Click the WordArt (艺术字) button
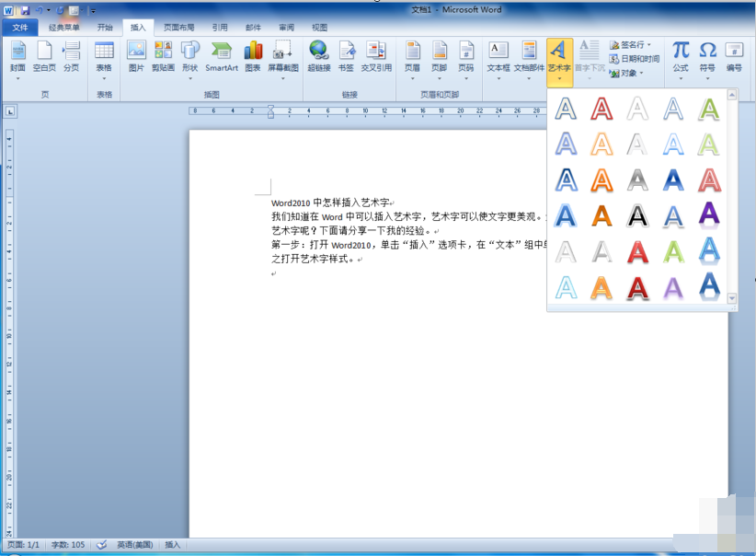This screenshot has height=556, width=756. tap(559, 62)
